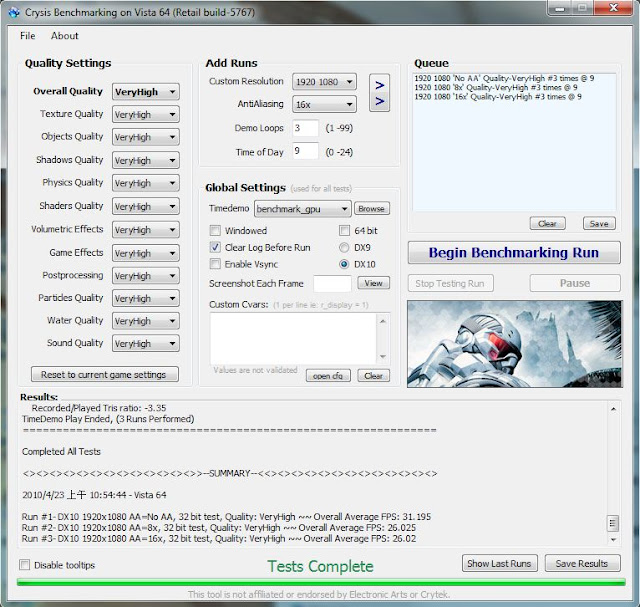Uncheck Clear Log Before Run
This screenshot has width=640, height=607.
pyautogui.click(x=215, y=247)
